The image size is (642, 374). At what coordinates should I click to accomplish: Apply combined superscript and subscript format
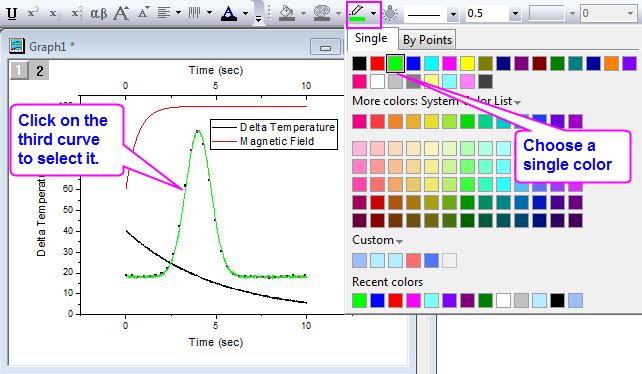pyautogui.click(x=77, y=14)
